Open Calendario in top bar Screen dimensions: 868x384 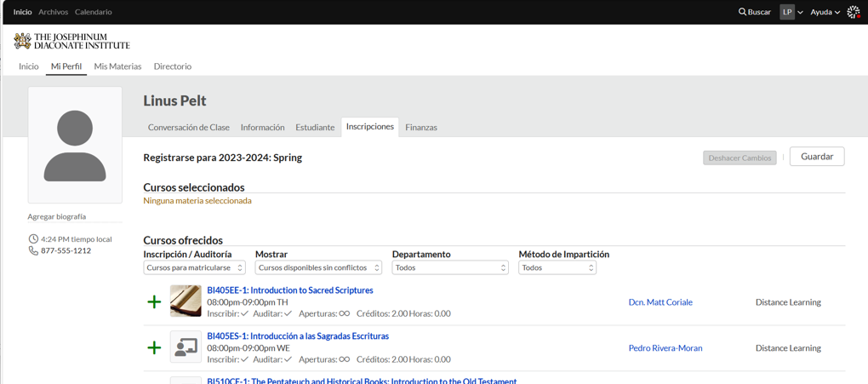pos(93,12)
